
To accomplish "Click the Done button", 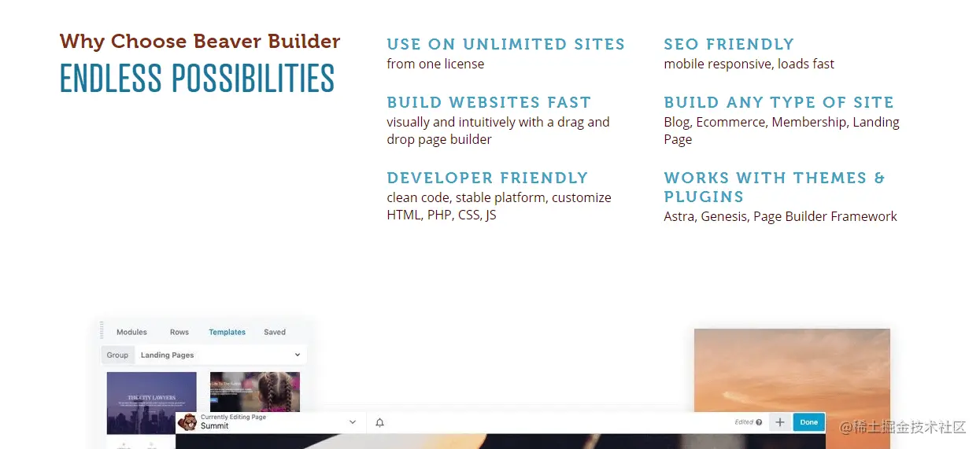I will 809,422.
